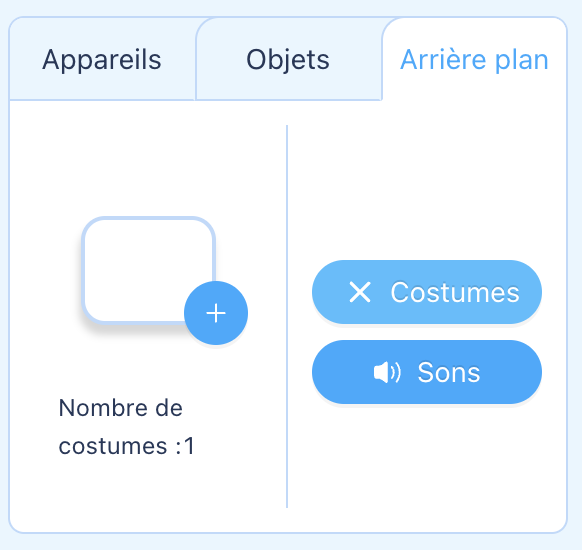The width and height of the screenshot is (582, 550).
Task: Click the Appareils text label
Action: 102,60
